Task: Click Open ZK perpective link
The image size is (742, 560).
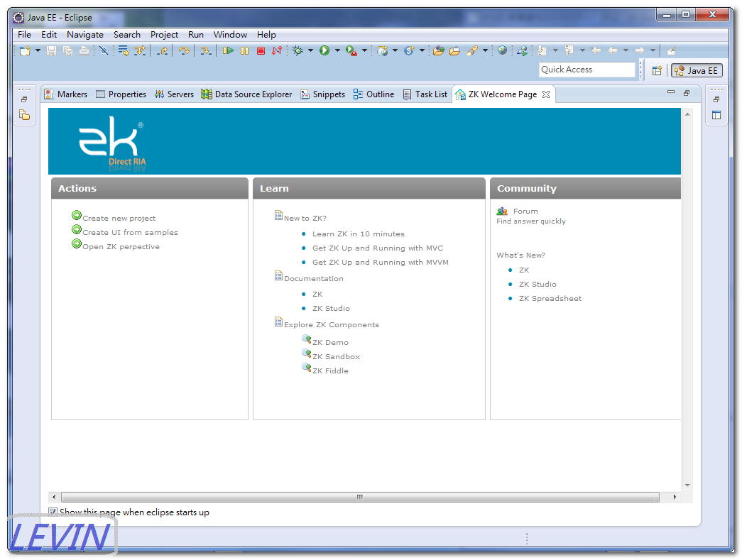Action: tap(121, 246)
